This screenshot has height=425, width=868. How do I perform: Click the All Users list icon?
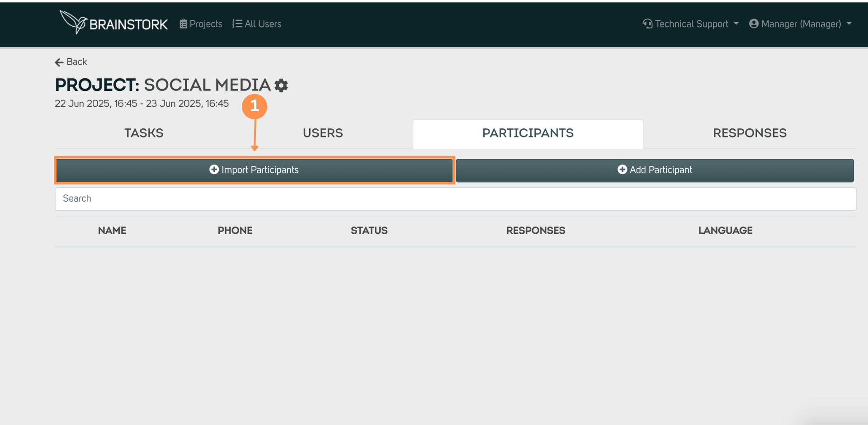pos(237,24)
